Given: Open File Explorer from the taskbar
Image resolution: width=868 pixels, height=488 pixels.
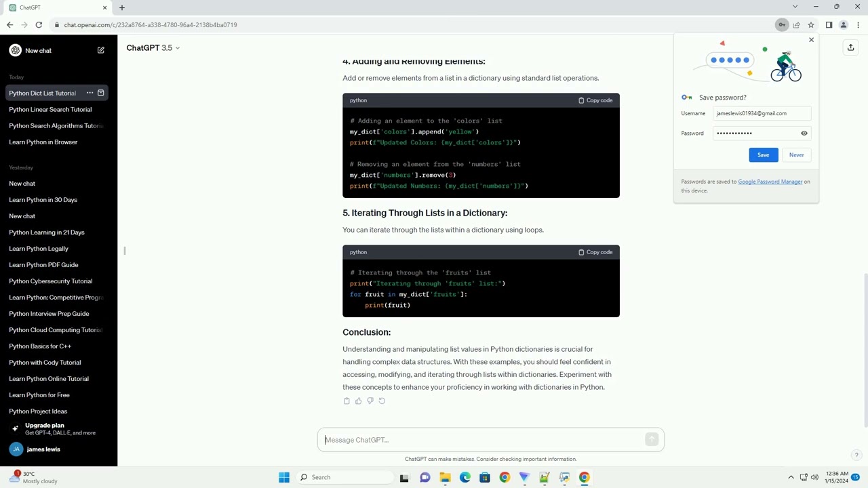Looking at the screenshot, I should 445,477.
